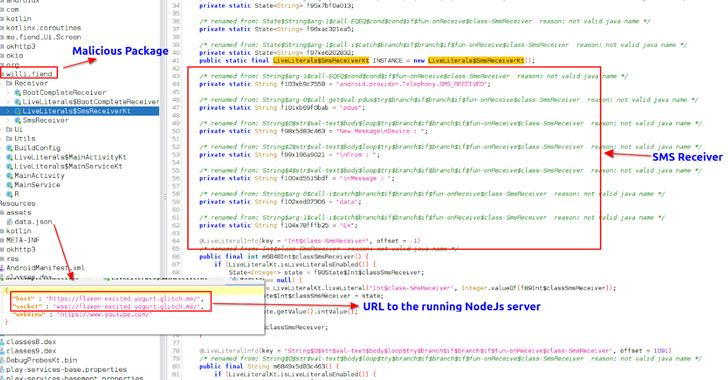The image size is (728, 380).
Task: Click the highlighted LiveLiterals$SmsReceiverKt type in code
Action: [x=321, y=60]
